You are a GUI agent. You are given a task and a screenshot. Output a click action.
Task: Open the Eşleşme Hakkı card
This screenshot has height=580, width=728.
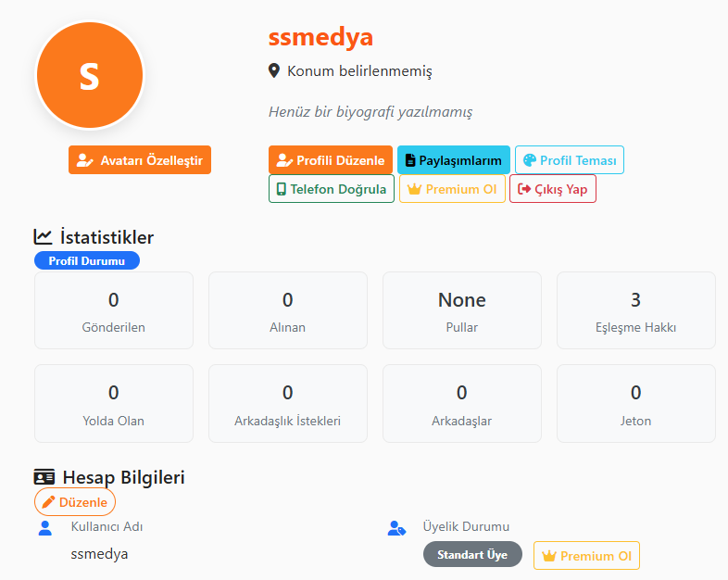pos(636,310)
